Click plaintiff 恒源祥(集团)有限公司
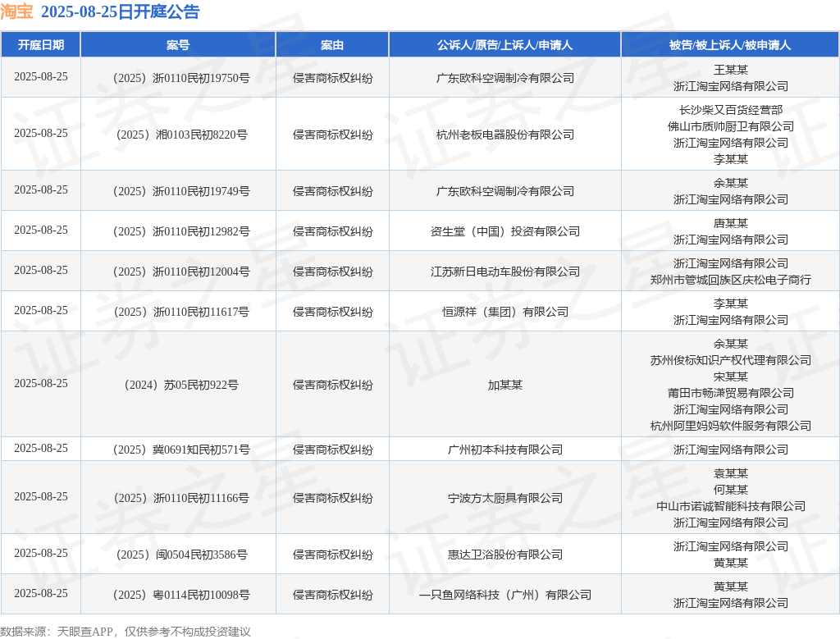This screenshot has width=840, height=639. [x=504, y=312]
